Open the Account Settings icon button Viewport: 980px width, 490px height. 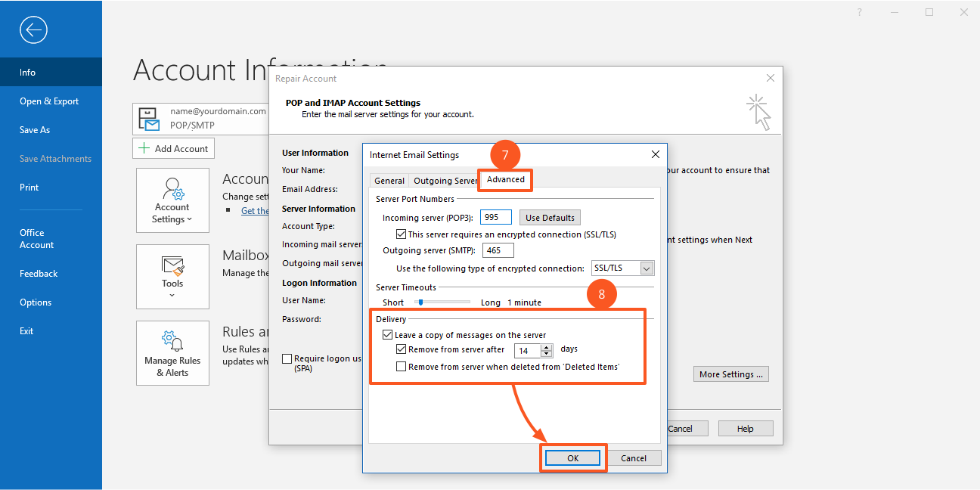[x=172, y=200]
